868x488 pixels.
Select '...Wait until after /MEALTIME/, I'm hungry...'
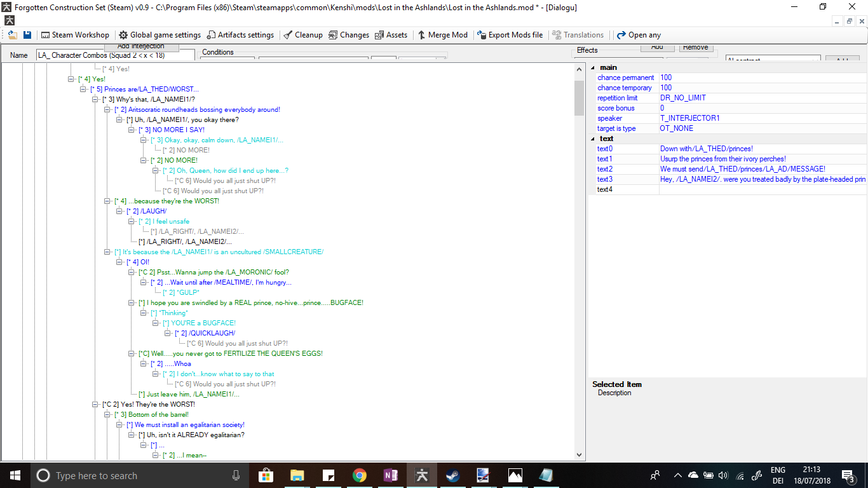point(221,282)
